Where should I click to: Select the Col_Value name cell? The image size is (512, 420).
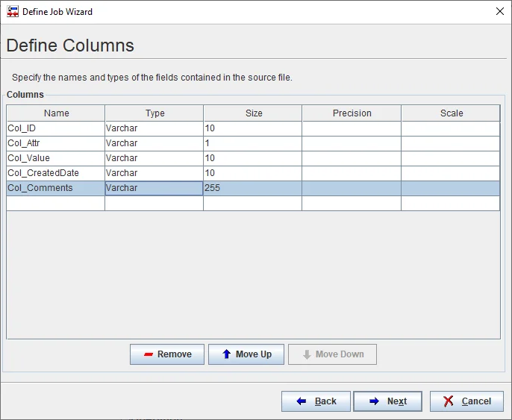[x=55, y=158]
